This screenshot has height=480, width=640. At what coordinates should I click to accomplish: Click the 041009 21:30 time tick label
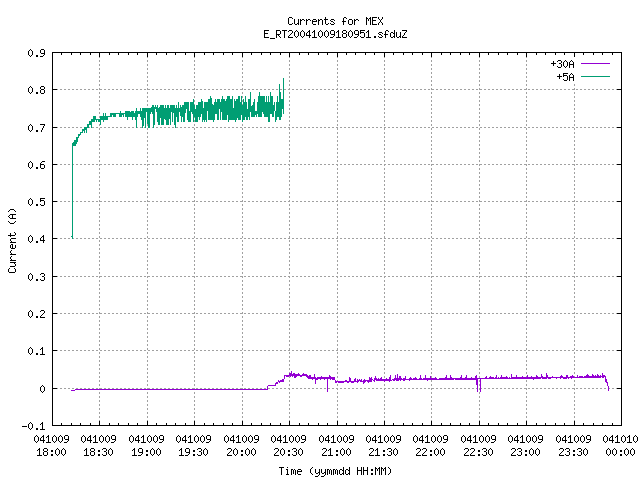pyautogui.click(x=383, y=446)
